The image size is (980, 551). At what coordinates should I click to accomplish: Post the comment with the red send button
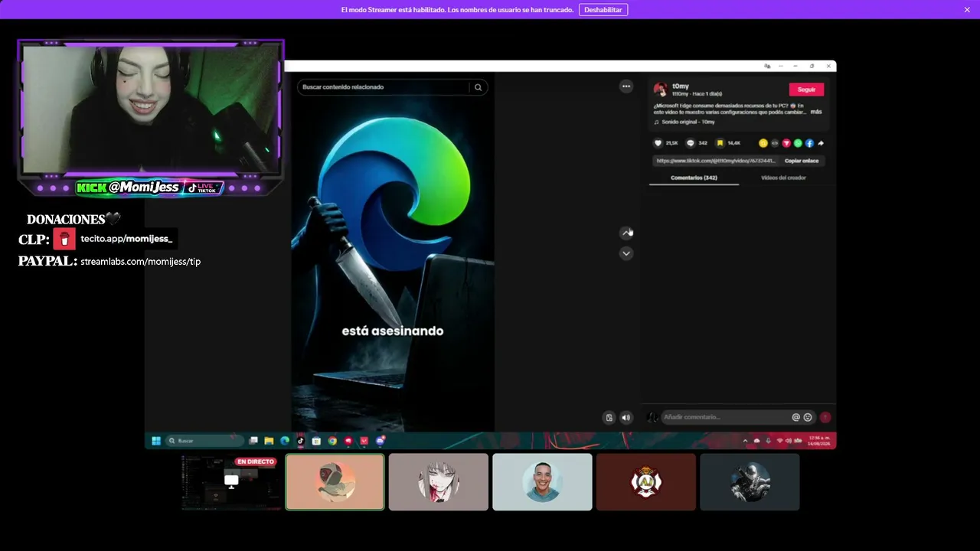point(825,417)
